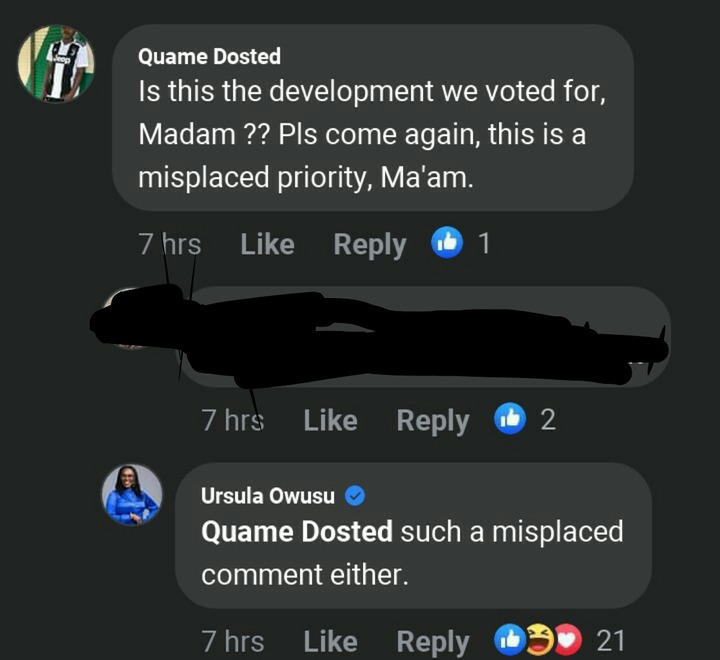The width and height of the screenshot is (720, 660).
Task: Click the like reaction icon on Ursula's reply
Action: click(509, 639)
